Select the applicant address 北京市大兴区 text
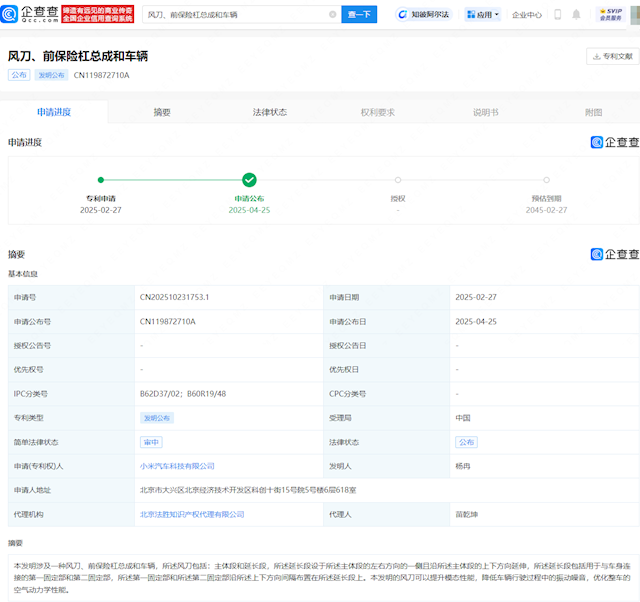The height and width of the screenshot is (602, 640). click(x=248, y=490)
